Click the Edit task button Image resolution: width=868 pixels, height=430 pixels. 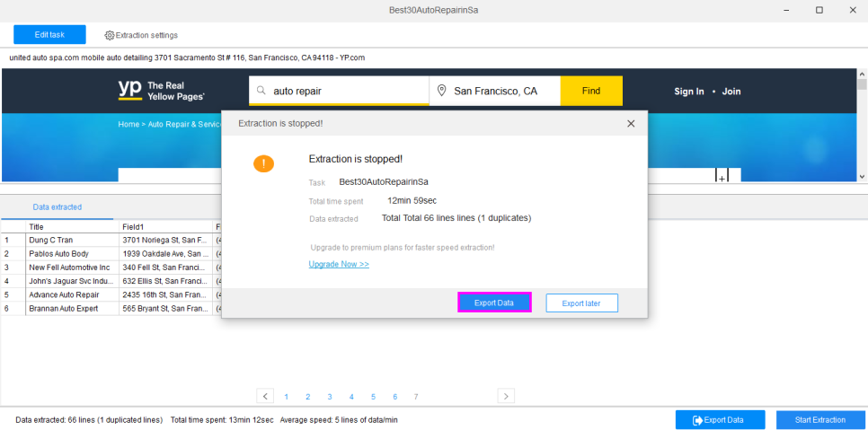coord(49,34)
